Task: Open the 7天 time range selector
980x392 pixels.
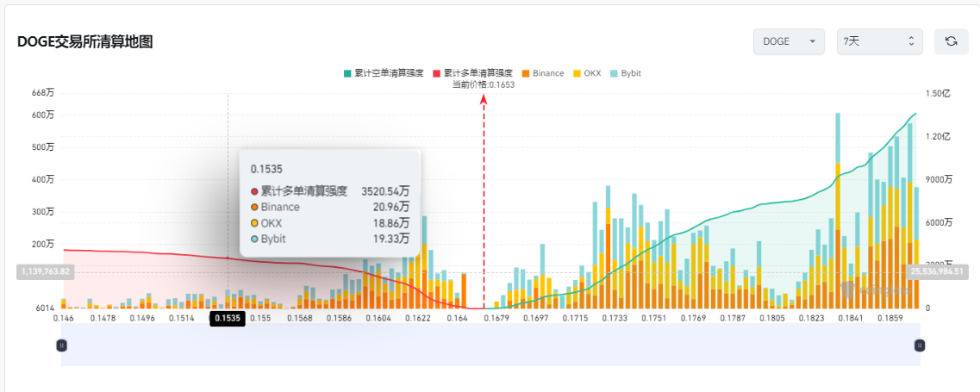Action: [x=879, y=41]
